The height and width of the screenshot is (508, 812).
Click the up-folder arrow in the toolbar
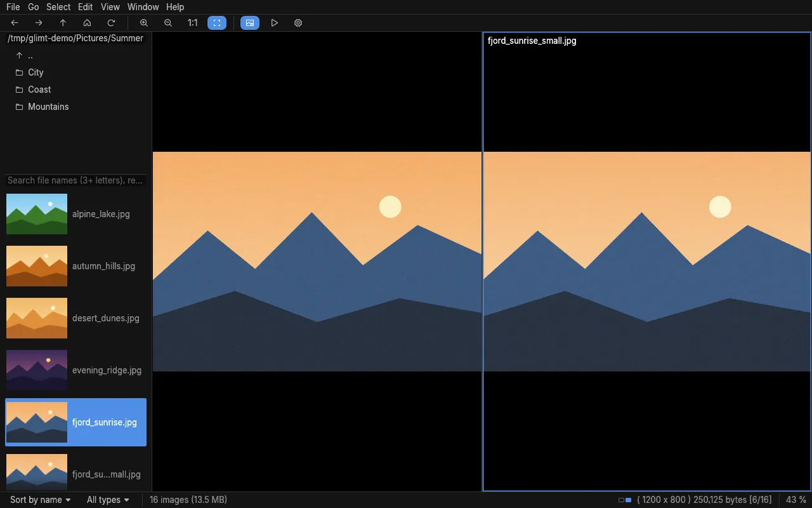click(x=63, y=23)
